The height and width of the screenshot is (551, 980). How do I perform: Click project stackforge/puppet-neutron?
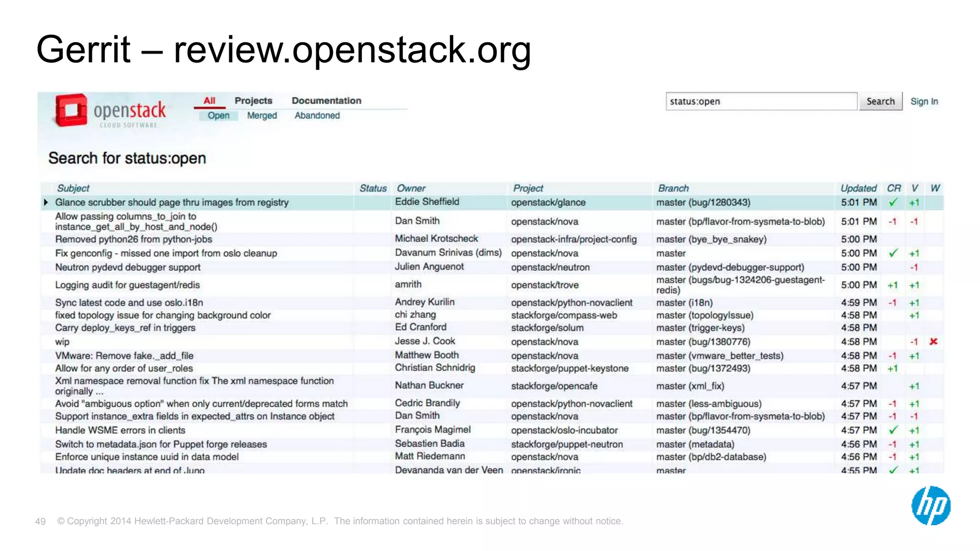[x=567, y=444]
